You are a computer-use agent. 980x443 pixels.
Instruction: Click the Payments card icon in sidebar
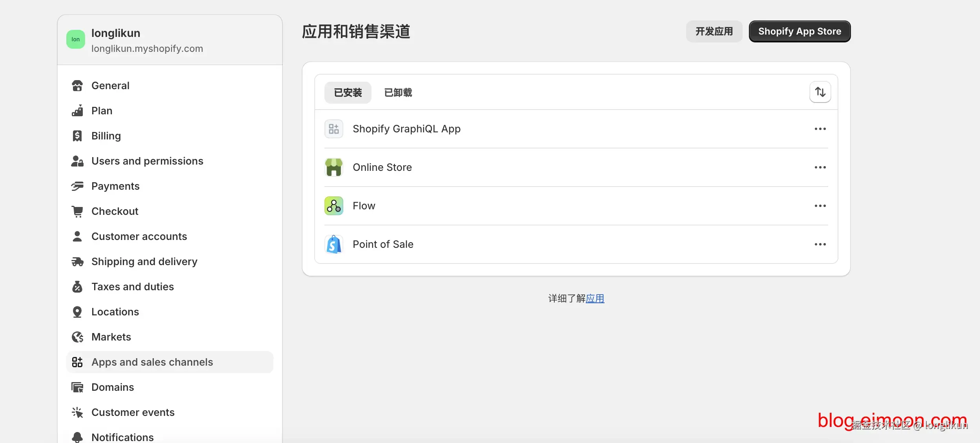tap(77, 186)
